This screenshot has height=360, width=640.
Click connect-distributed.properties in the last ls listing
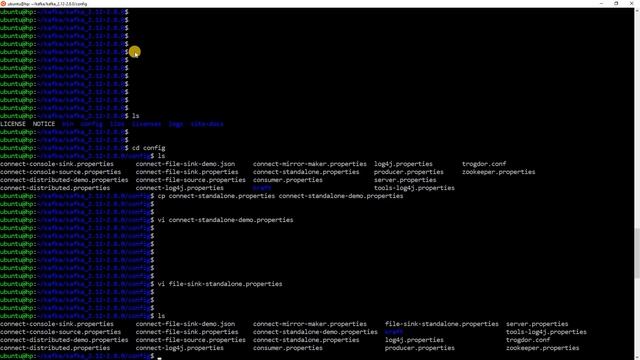tap(55, 348)
